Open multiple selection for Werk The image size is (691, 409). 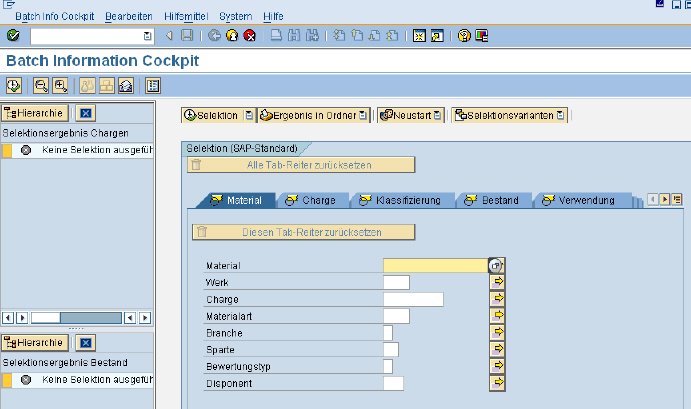(498, 282)
